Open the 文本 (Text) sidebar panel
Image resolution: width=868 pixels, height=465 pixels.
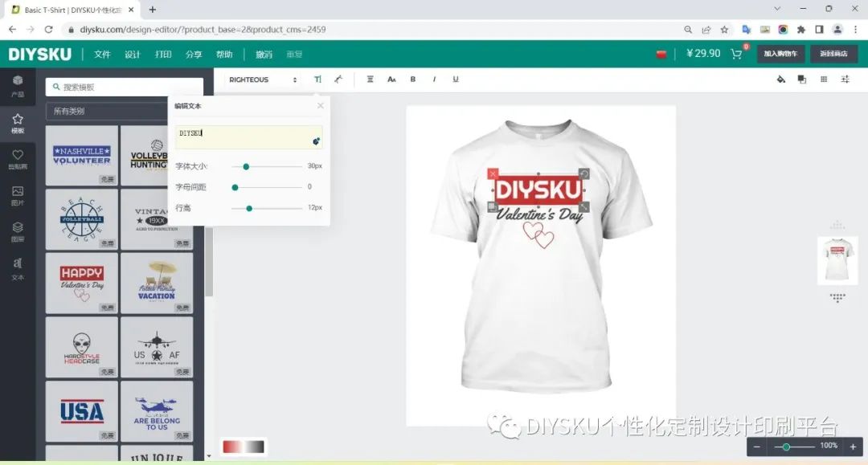[x=18, y=269]
